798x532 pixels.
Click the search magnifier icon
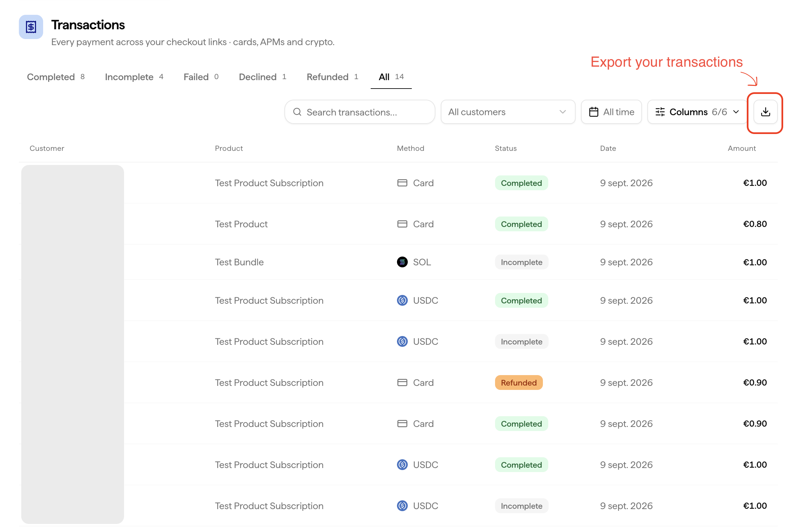[x=297, y=112]
